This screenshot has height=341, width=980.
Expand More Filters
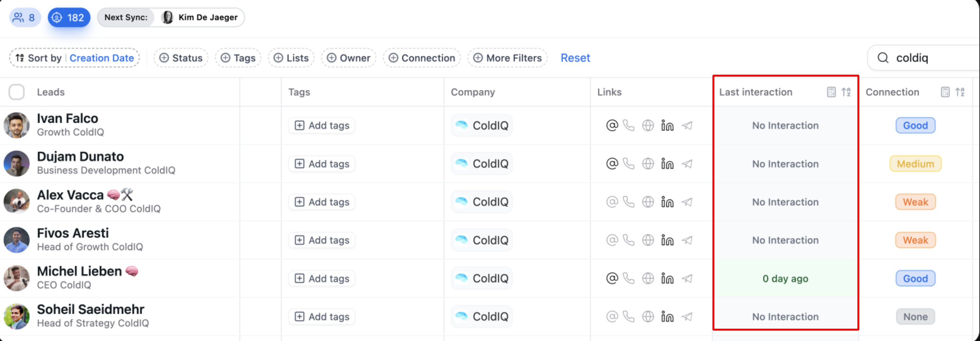(508, 58)
